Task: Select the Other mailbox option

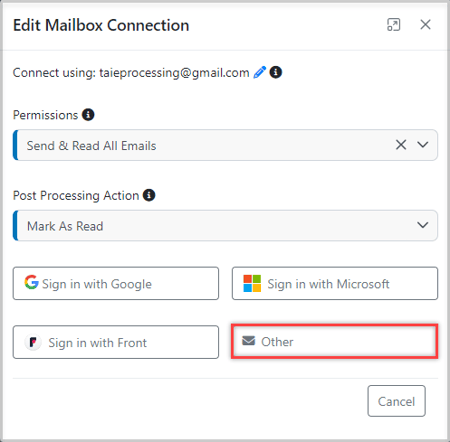Action: pyautogui.click(x=335, y=341)
